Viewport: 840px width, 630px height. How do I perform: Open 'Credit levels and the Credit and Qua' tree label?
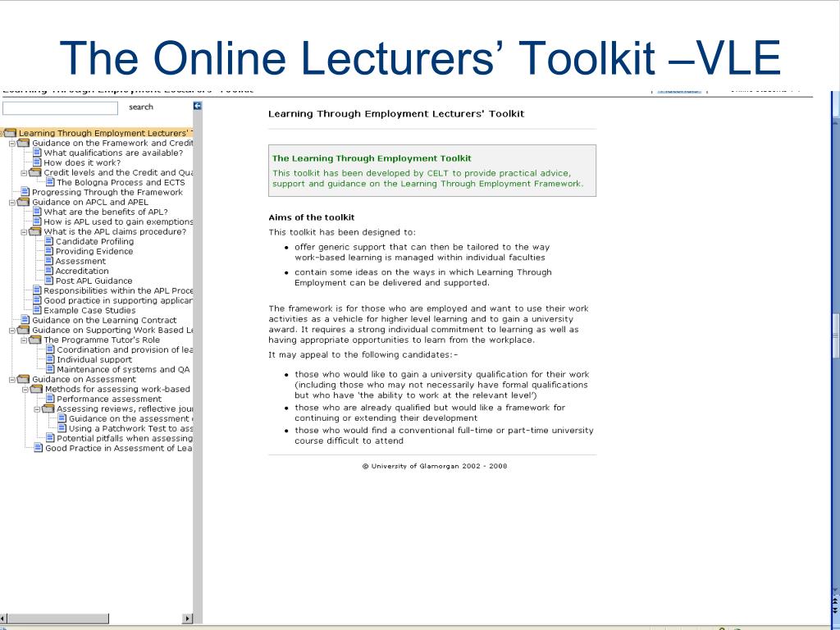click(118, 172)
